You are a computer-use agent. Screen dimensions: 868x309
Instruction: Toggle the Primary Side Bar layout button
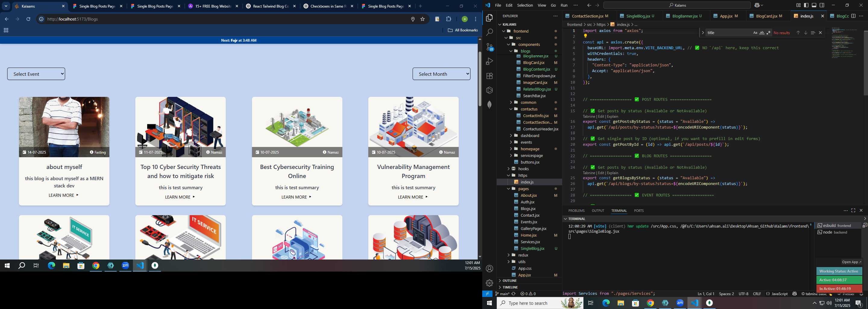point(806,5)
